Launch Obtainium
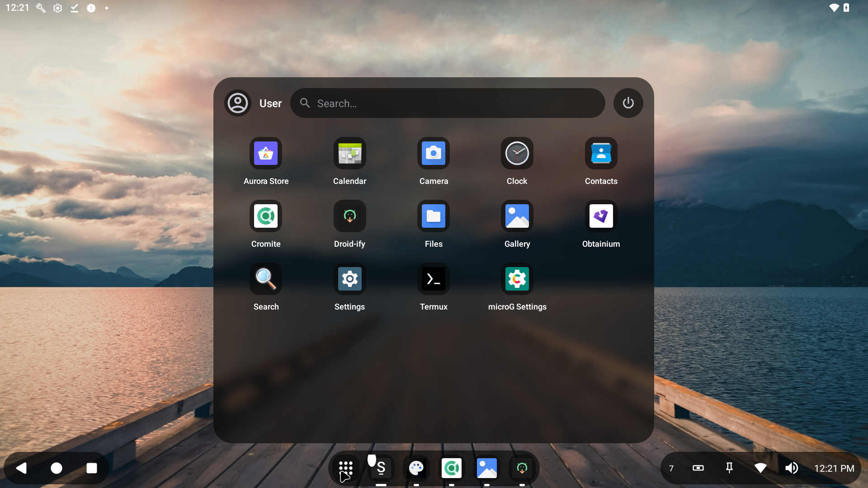Screen dimensions: 868x488 (601, 216)
